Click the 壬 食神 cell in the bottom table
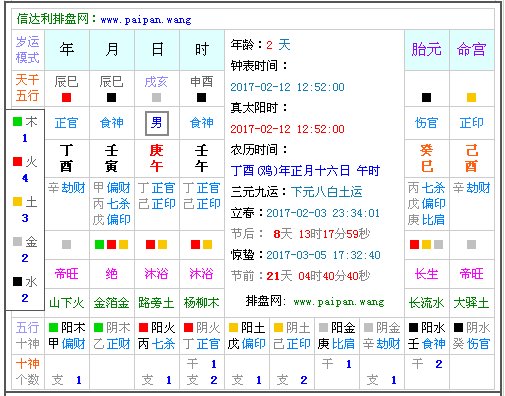Viewport: 505px width, 396px height. point(427,344)
